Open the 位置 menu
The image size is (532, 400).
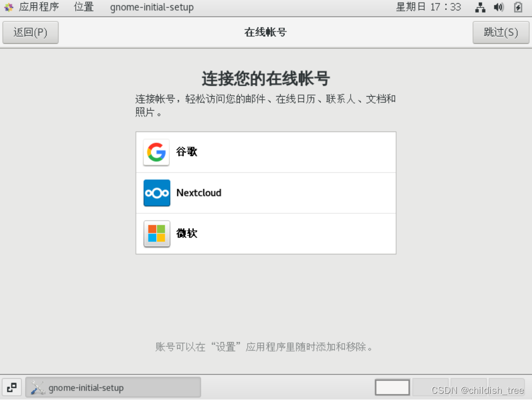pos(84,7)
